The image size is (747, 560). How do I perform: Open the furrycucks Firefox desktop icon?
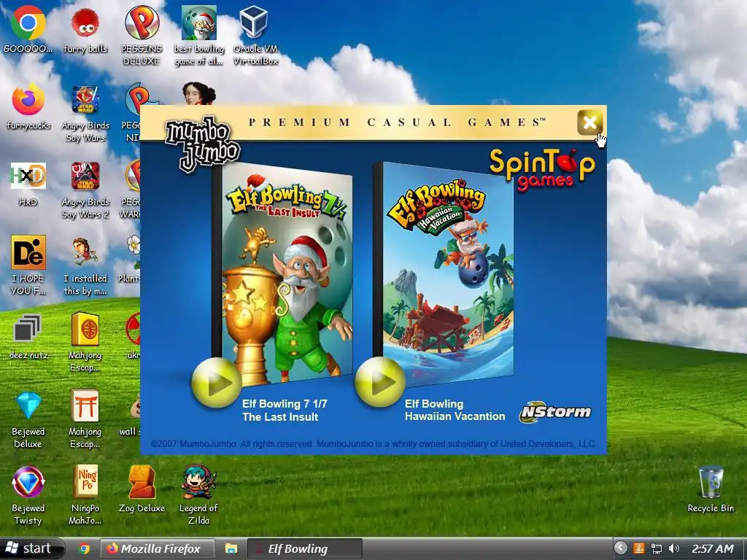(28, 99)
